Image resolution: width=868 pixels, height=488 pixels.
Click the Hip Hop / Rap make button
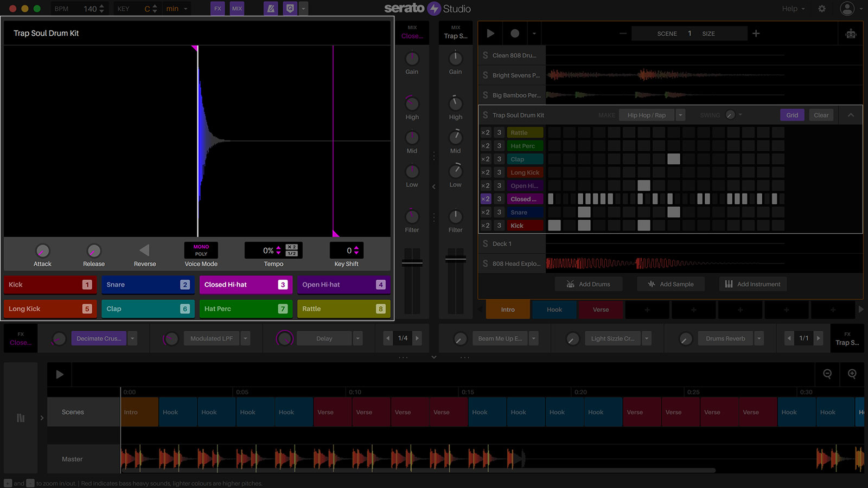[x=646, y=115]
